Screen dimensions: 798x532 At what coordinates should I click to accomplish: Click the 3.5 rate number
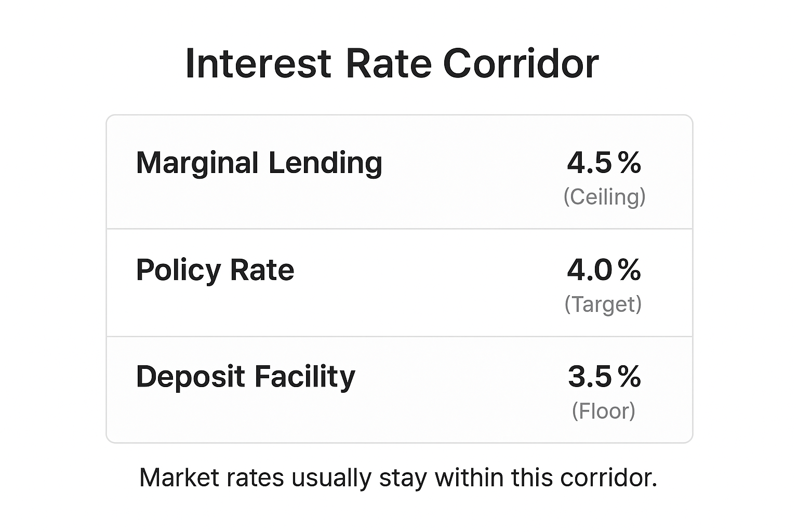(x=590, y=377)
